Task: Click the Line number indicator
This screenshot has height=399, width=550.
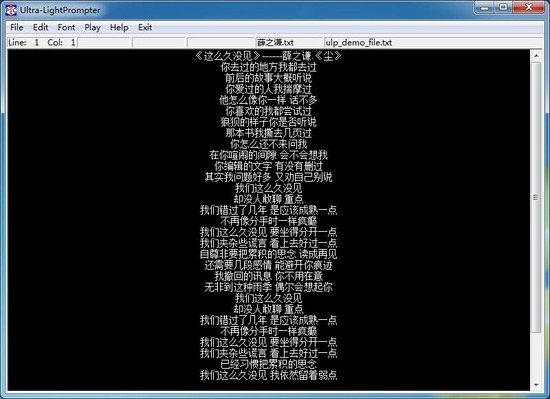Action: pos(24,43)
